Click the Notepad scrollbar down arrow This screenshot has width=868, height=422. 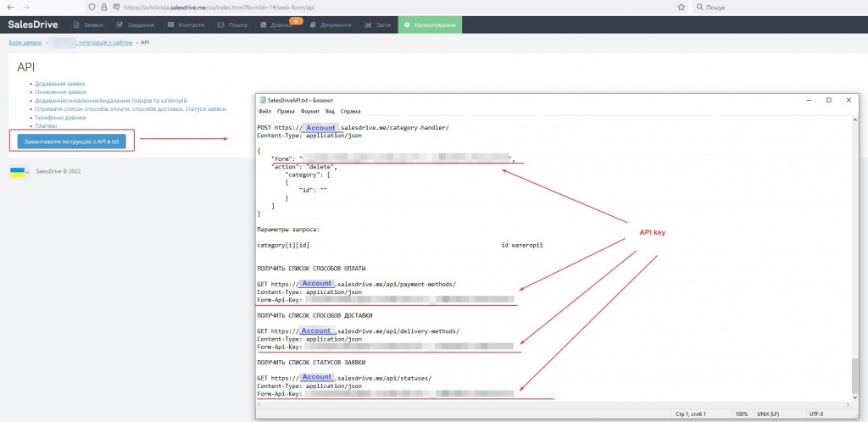pos(854,397)
